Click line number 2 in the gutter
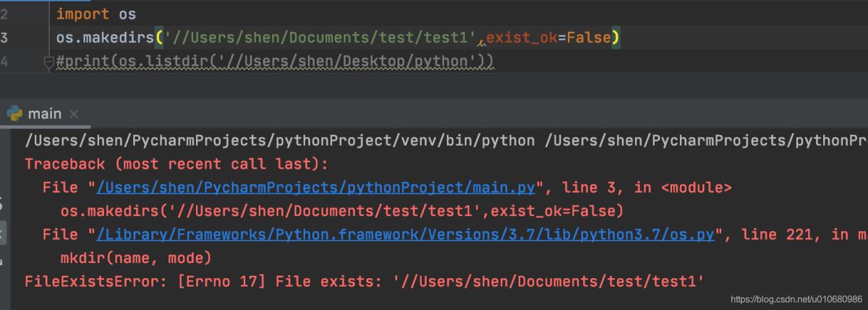The height and width of the screenshot is (310, 868). 4,14
